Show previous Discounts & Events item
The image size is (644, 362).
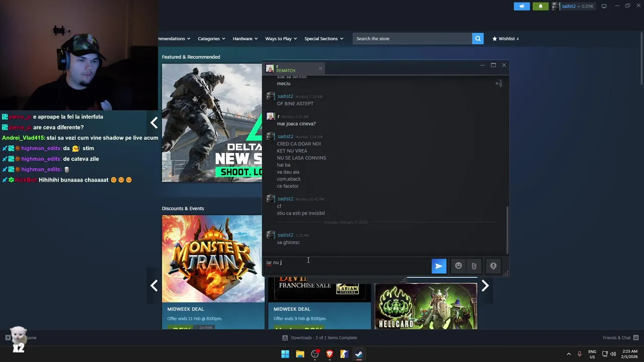pyautogui.click(x=154, y=286)
